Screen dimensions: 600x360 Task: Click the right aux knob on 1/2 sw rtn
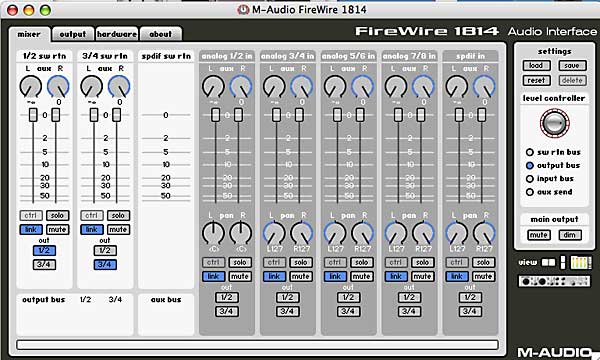[58, 86]
